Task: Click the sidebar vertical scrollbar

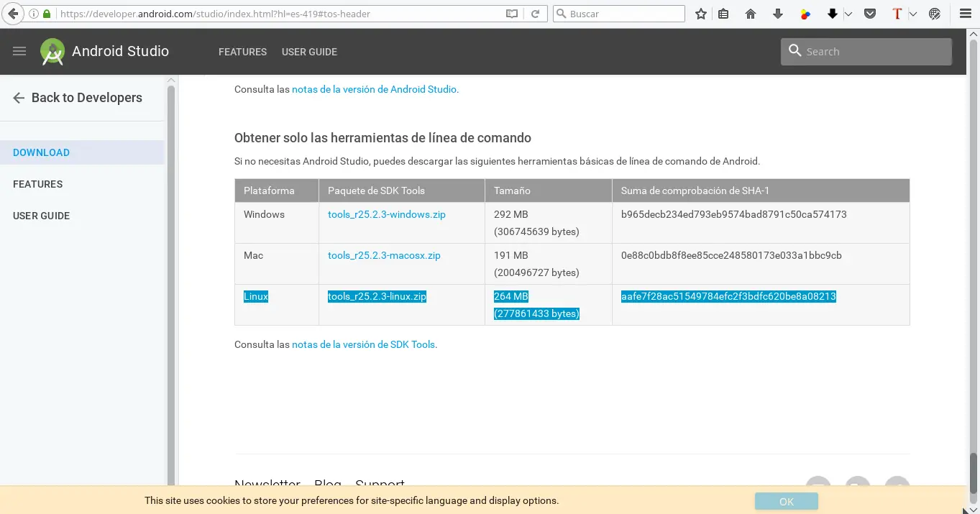Action: click(x=171, y=284)
